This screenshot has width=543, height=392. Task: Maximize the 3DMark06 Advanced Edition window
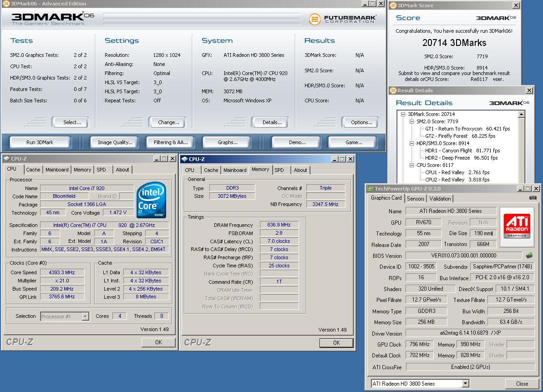click(x=373, y=4)
